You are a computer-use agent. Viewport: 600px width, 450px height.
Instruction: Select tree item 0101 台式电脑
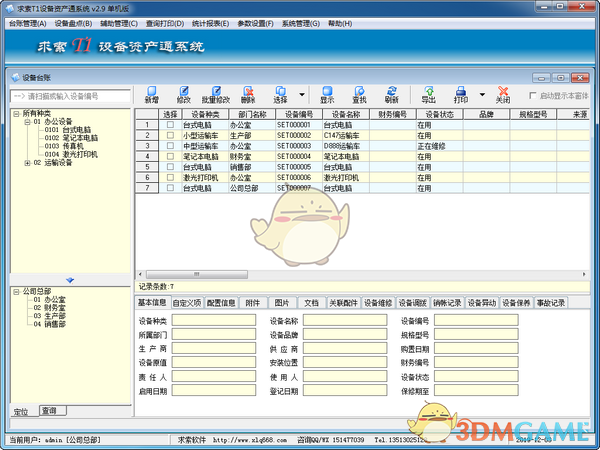point(68,130)
